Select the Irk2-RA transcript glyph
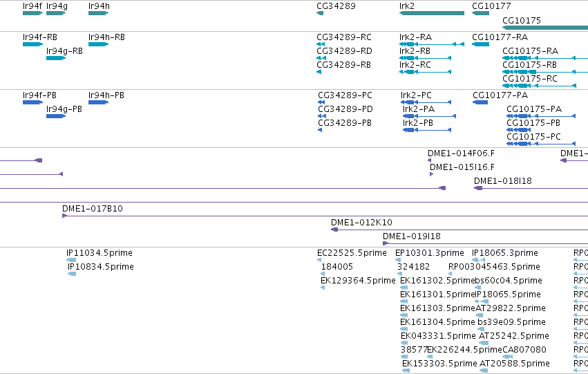The height and width of the screenshot is (374, 588). (x=432, y=44)
